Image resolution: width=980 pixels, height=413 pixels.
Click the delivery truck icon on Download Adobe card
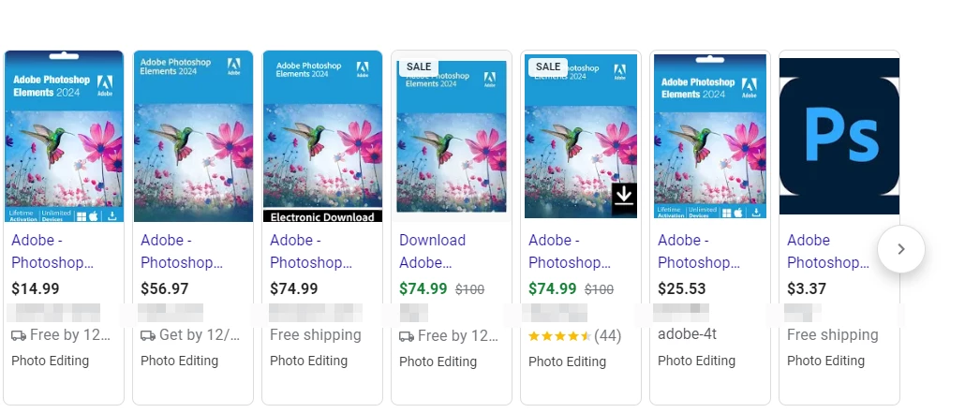point(407,337)
